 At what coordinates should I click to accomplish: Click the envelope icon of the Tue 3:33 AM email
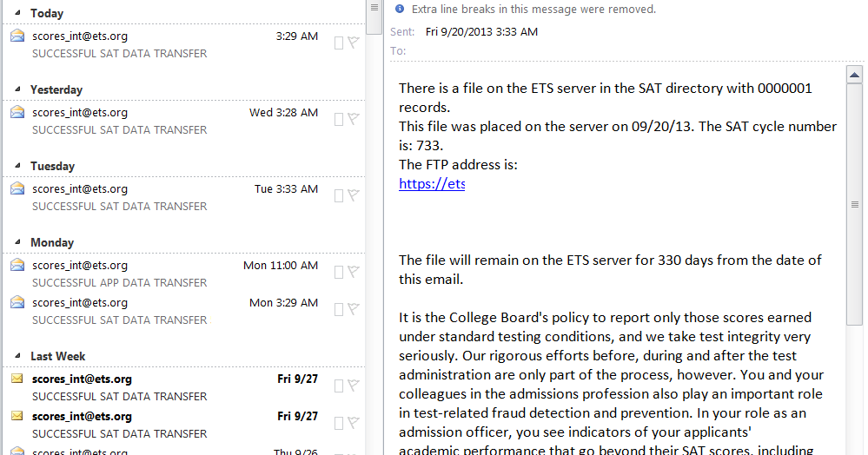(x=17, y=189)
